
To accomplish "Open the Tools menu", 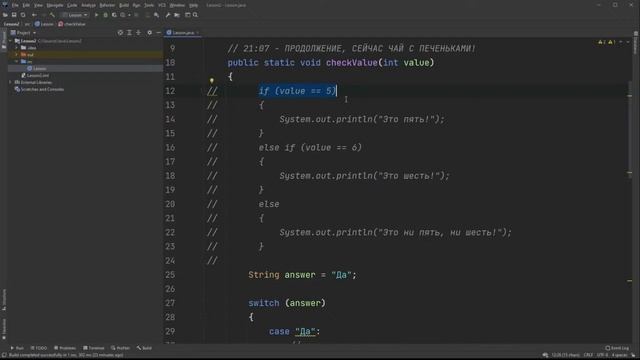I will coord(149,5).
